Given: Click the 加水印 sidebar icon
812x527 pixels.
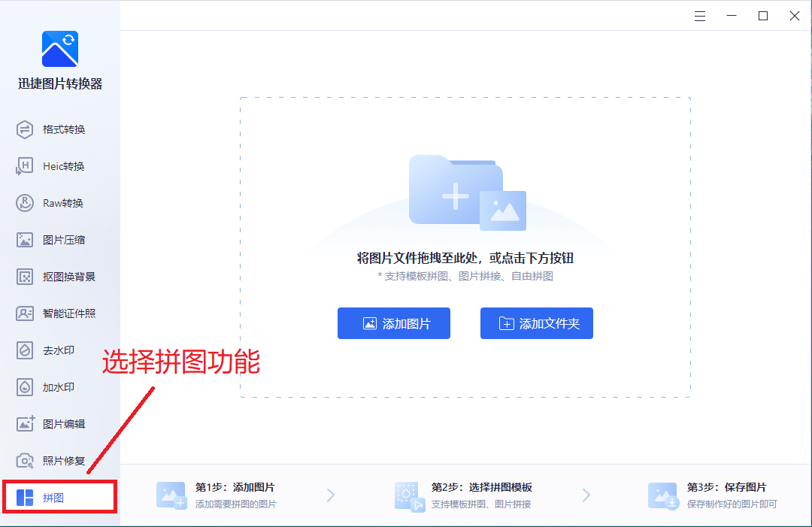Looking at the screenshot, I should click(x=24, y=387).
